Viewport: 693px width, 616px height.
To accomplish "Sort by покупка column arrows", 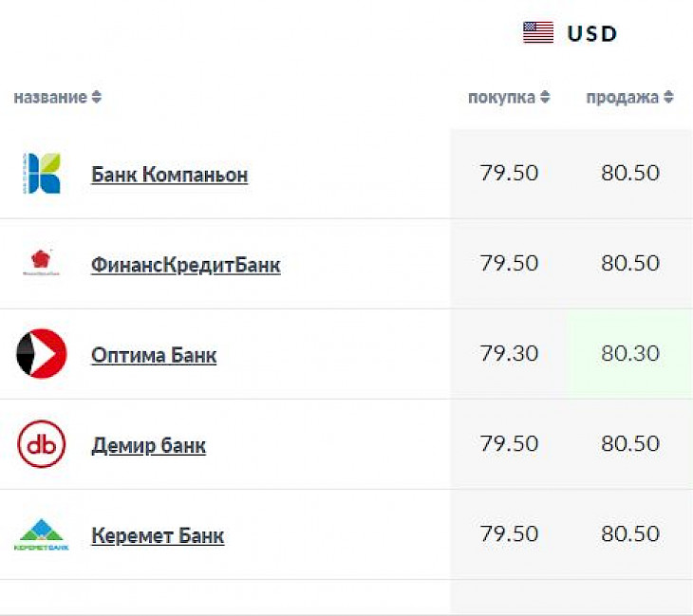I will pos(545,97).
